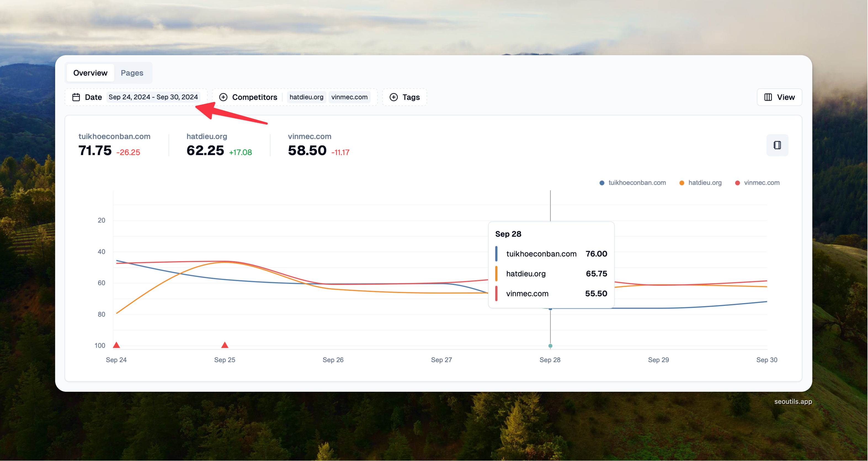This screenshot has width=868, height=461.
Task: Click the columns icon in View button
Action: point(768,97)
